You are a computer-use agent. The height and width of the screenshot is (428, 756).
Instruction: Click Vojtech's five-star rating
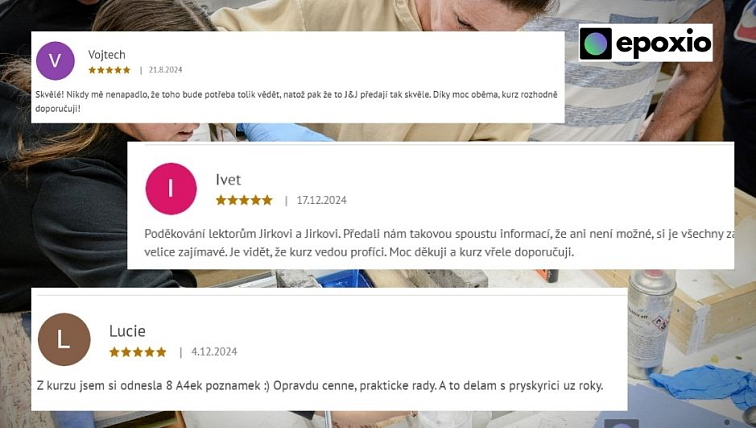[109, 70]
